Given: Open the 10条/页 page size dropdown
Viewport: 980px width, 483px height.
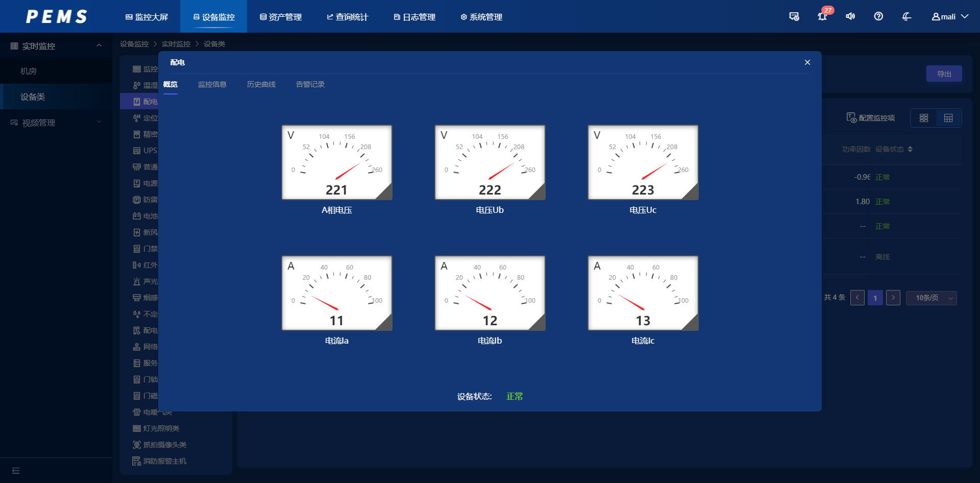Looking at the screenshot, I should click(931, 298).
